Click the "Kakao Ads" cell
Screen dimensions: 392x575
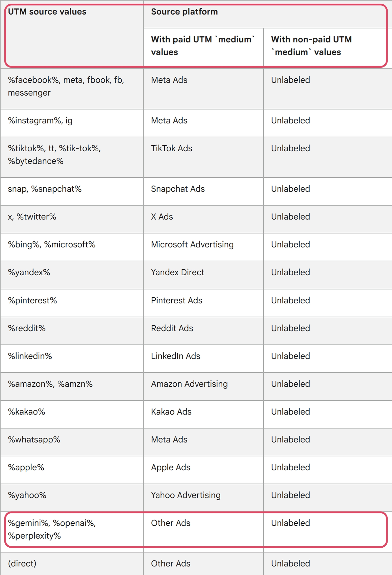(203, 414)
